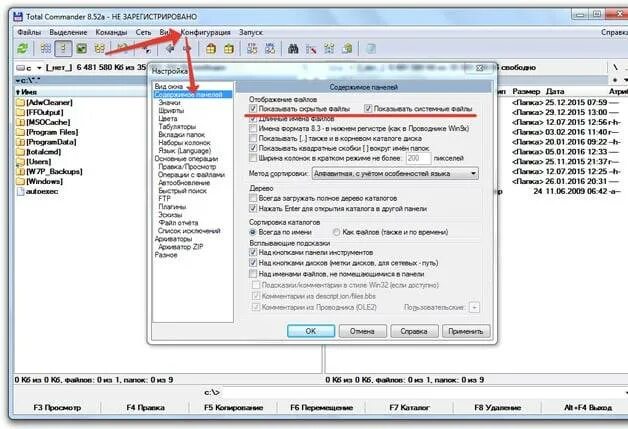Image resolution: width=628 pixels, height=429 pixels.
Task: Select 'Операции с файлами' settings item
Action: click(191, 175)
